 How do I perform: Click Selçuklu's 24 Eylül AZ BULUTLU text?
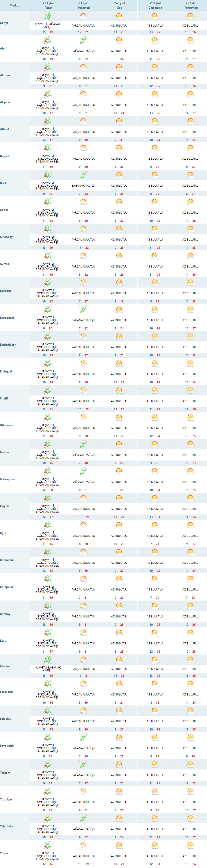(x=119, y=721)
